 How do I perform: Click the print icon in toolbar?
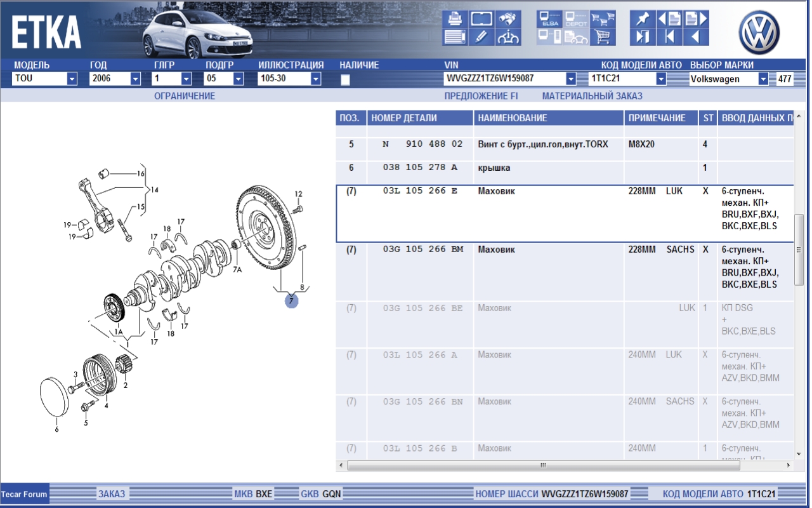coord(455,18)
